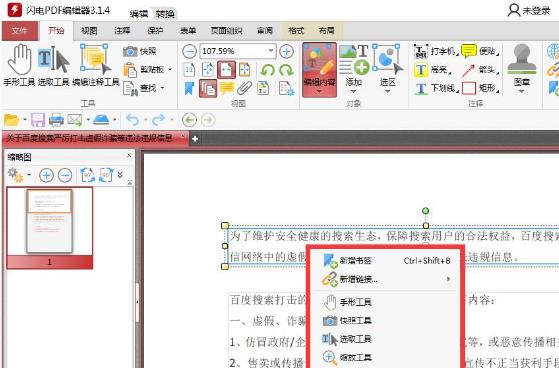This screenshot has height=368, width=559.
Task: Click the 编辑内容 edit content button
Action: pyautogui.click(x=319, y=70)
